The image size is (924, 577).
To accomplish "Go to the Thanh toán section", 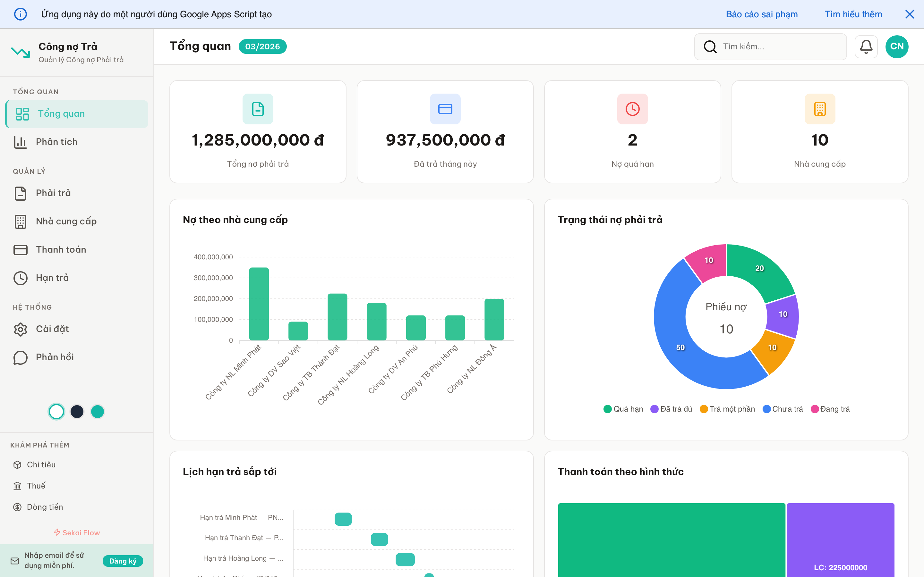I will [61, 250].
